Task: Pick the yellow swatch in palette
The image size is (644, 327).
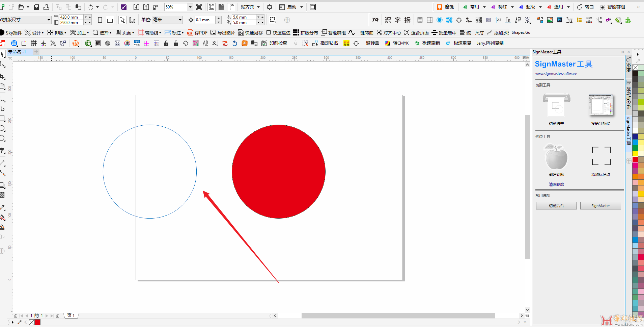Action: 635,154
